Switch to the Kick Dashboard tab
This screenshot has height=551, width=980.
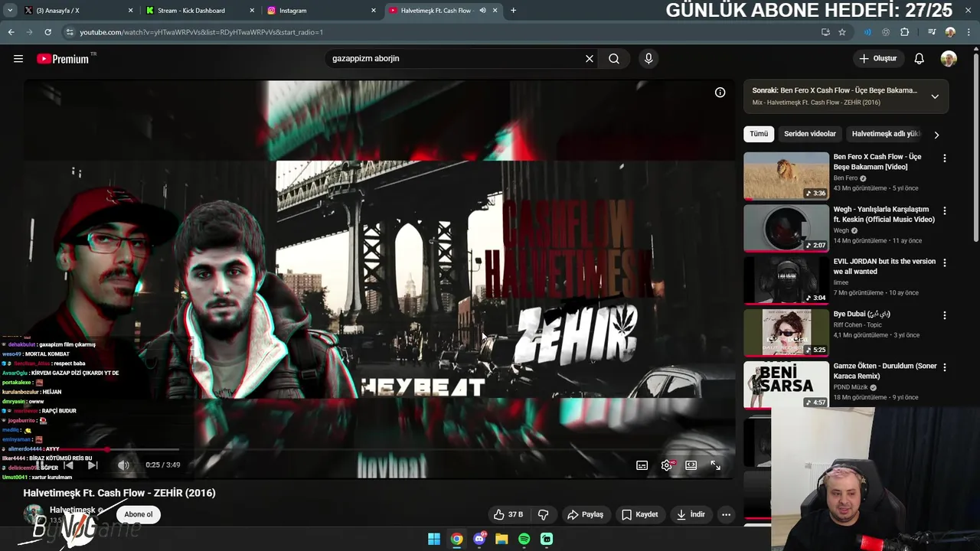pos(199,11)
